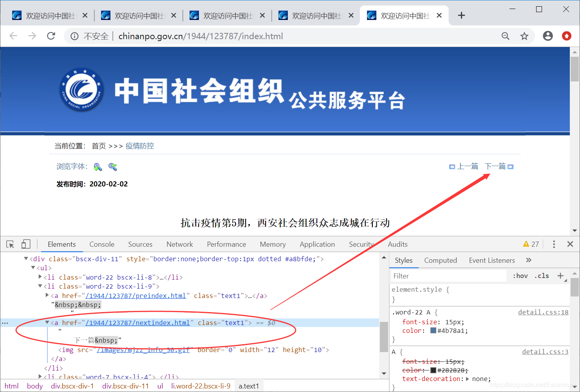
Task: Toggle the :hov element state button
Action: tap(520, 276)
